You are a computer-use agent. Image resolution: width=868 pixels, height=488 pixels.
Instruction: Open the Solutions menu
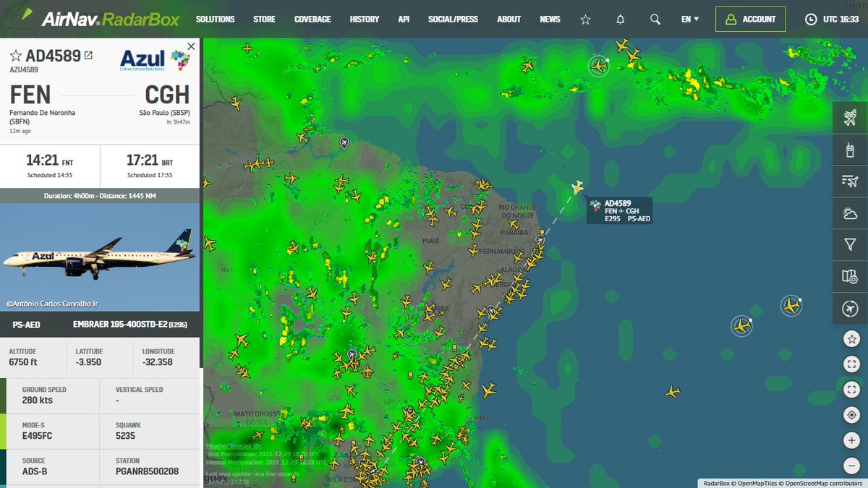pos(215,20)
